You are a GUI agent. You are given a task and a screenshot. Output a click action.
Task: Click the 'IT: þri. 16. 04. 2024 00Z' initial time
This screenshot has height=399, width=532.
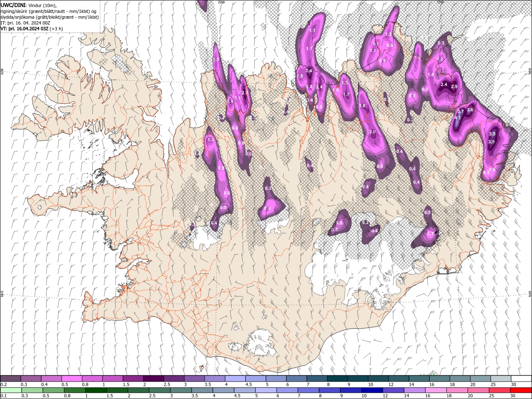point(26,23)
